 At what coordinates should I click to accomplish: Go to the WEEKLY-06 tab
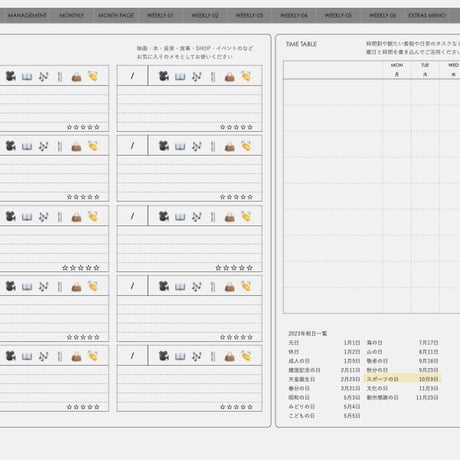[x=382, y=15]
